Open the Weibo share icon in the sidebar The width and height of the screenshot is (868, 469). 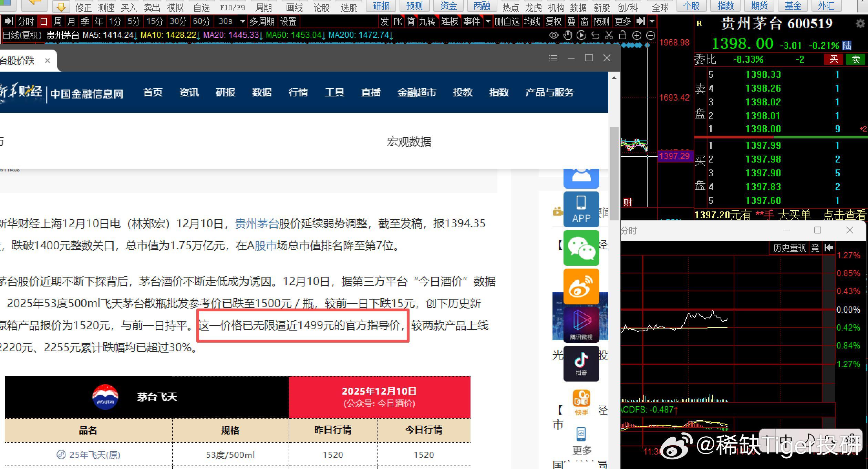click(581, 286)
